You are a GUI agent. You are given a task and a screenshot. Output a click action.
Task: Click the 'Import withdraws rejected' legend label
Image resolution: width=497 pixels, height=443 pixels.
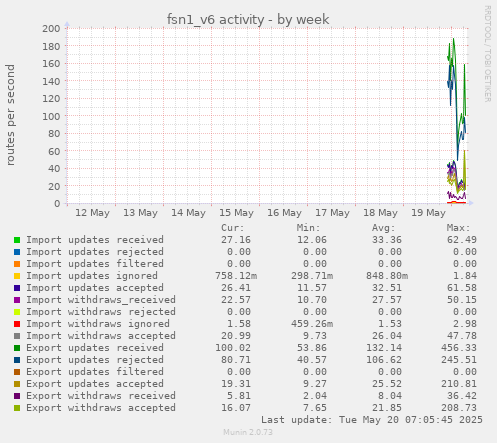pyautogui.click(x=101, y=312)
